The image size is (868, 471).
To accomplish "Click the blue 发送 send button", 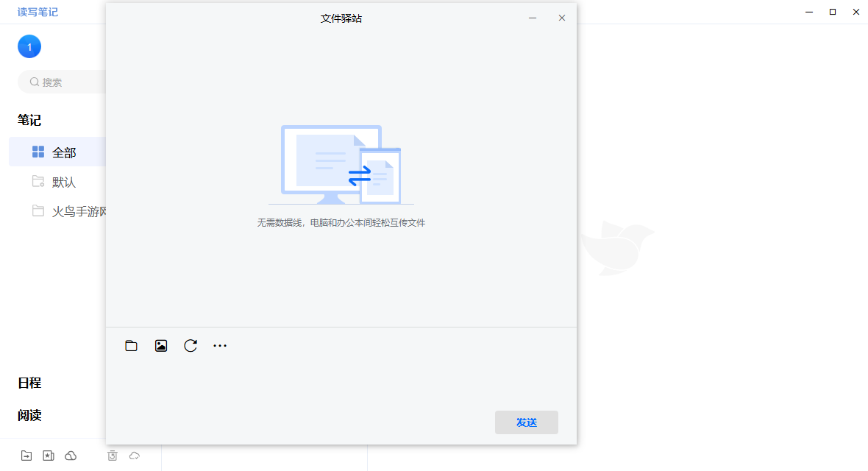I will pos(527,422).
